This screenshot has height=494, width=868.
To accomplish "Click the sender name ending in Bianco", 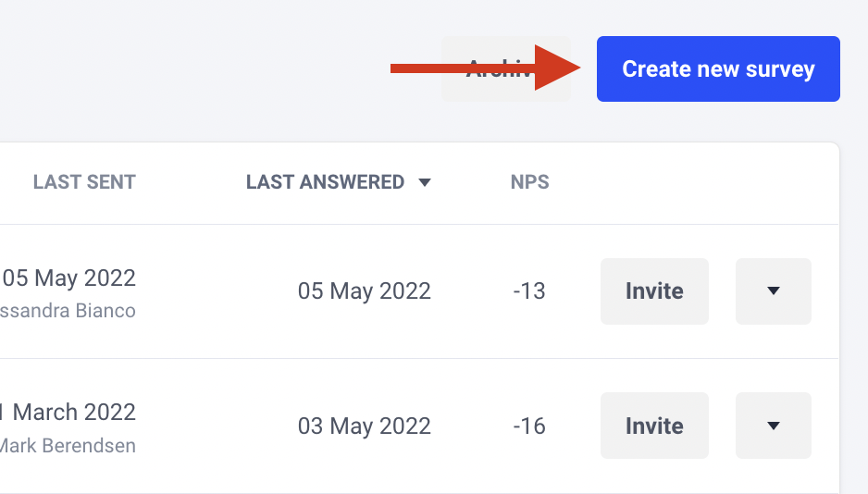I will click(68, 311).
